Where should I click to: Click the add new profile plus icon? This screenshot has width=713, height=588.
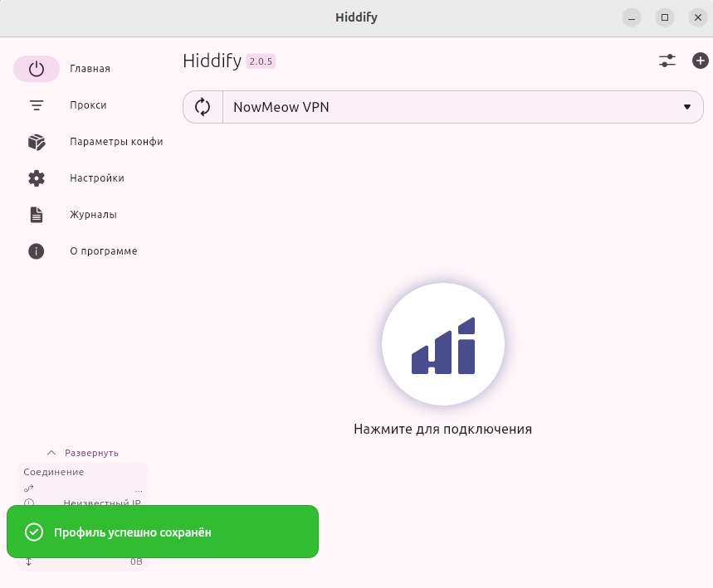(x=700, y=61)
